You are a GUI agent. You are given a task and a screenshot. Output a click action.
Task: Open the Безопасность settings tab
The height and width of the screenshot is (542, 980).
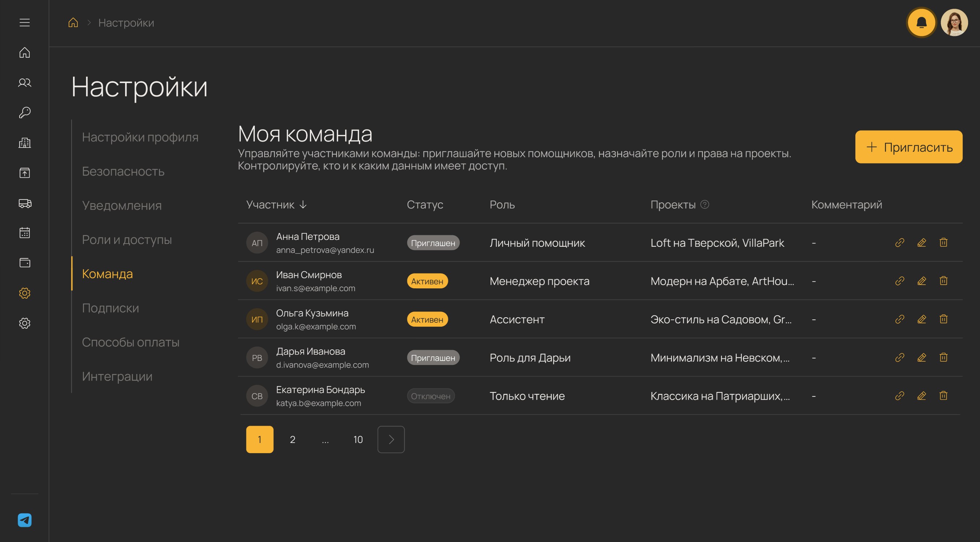click(123, 171)
